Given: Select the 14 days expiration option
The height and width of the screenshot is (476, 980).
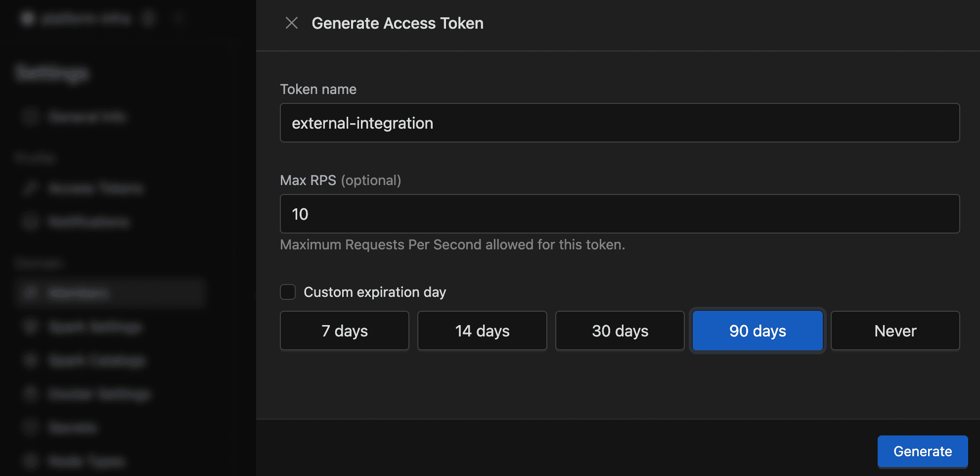Looking at the screenshot, I should (x=482, y=331).
